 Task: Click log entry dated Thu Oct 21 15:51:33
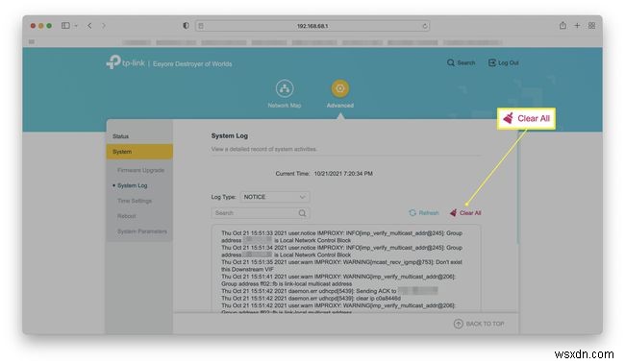click(x=341, y=236)
